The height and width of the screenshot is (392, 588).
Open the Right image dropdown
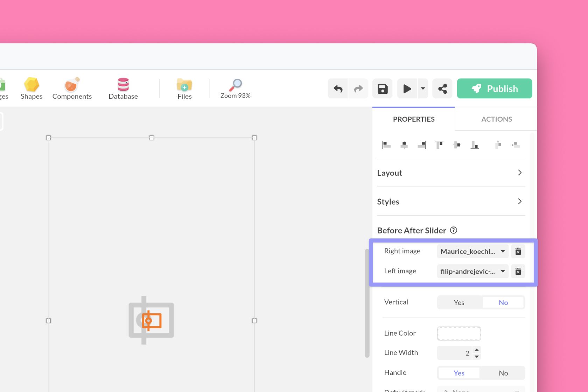pyautogui.click(x=472, y=251)
